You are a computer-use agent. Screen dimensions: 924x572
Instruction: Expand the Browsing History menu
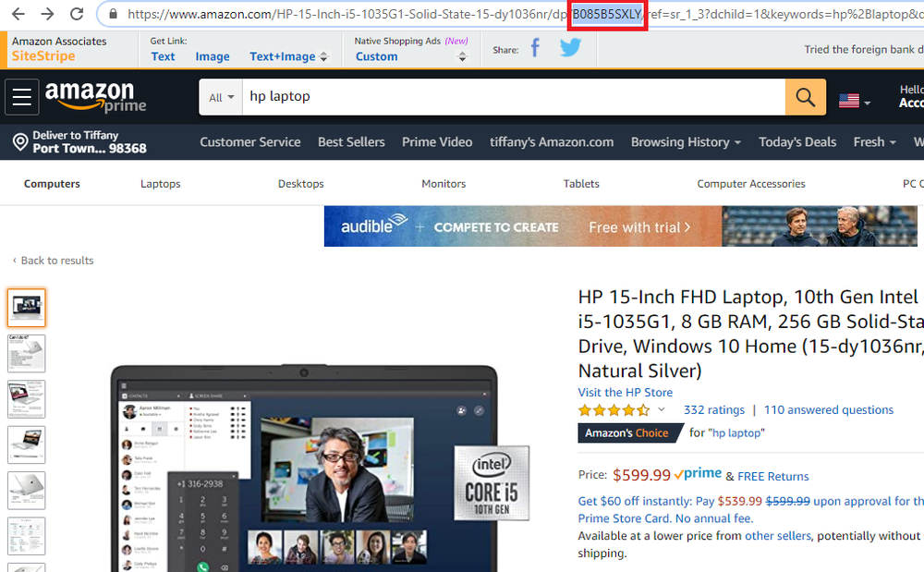[x=686, y=142]
